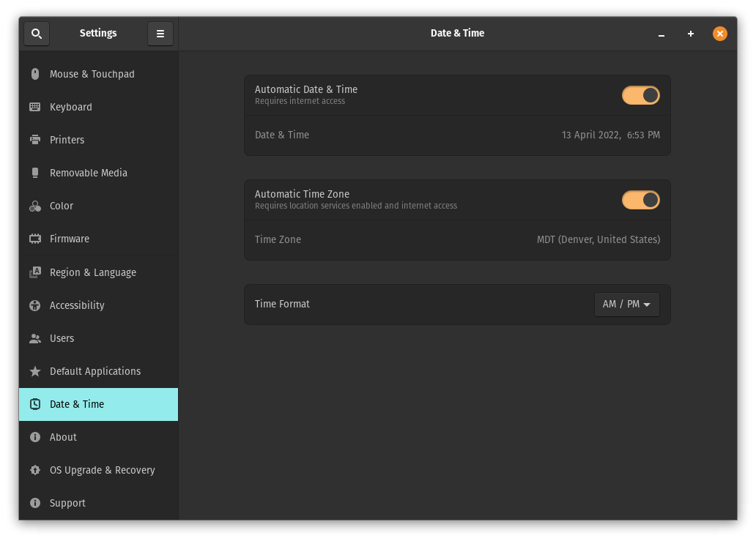
Task: Open Mouse & Touchpad settings panel
Action: click(x=98, y=74)
